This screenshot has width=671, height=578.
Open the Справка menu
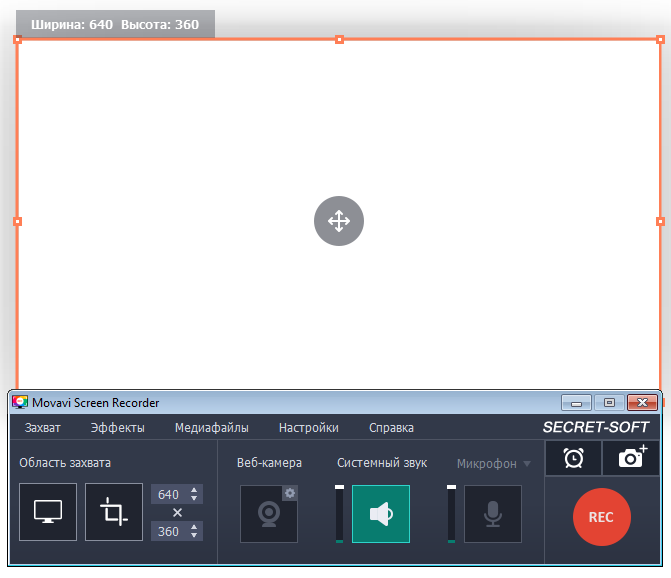point(391,428)
